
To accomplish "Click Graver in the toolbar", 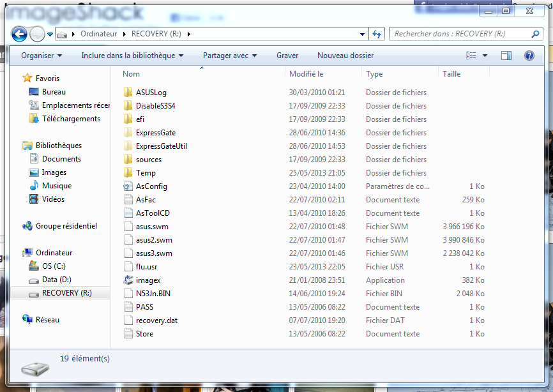I will coord(287,56).
